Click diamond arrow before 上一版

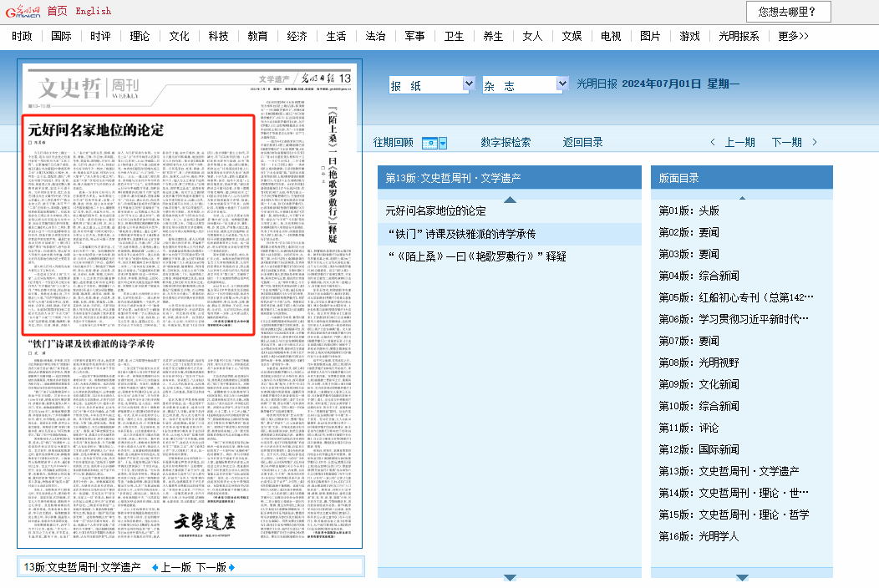point(155,567)
